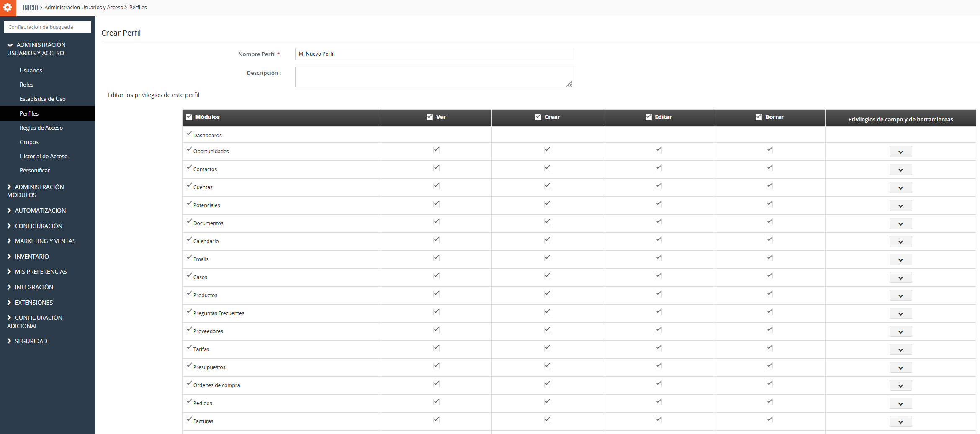Uncheck the Oportunidades module checkbox
The width and height of the screenshot is (980, 434).
189,150
